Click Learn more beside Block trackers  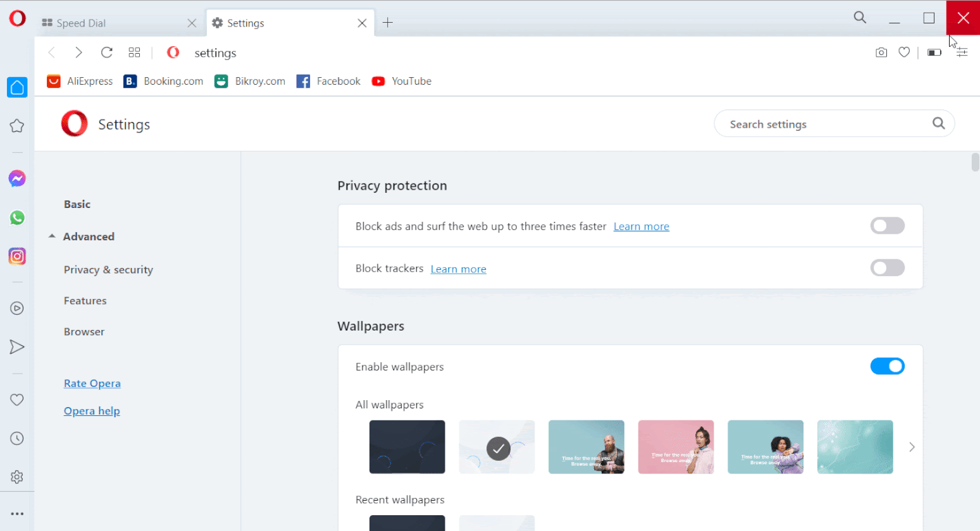point(458,269)
